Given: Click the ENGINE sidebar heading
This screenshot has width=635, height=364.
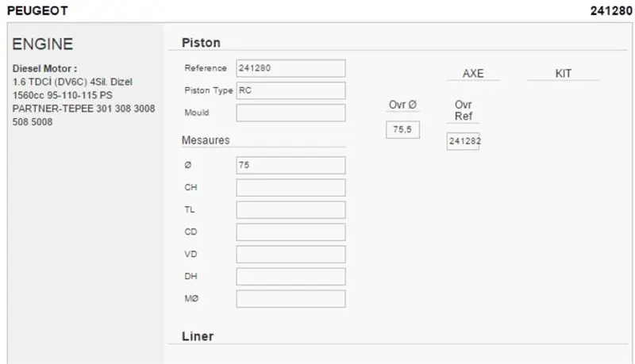Looking at the screenshot, I should coord(43,44).
